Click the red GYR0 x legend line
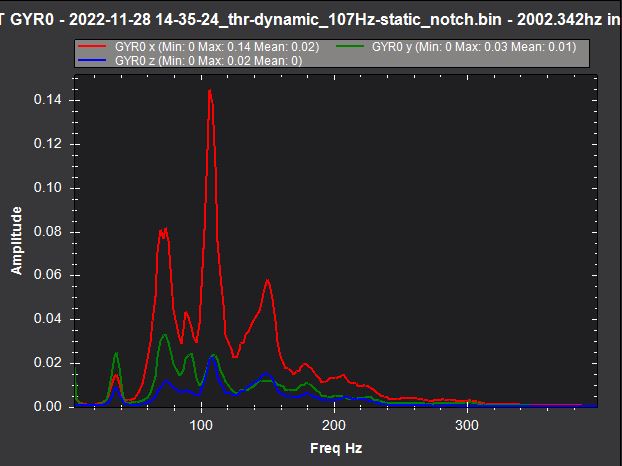 click(92, 46)
